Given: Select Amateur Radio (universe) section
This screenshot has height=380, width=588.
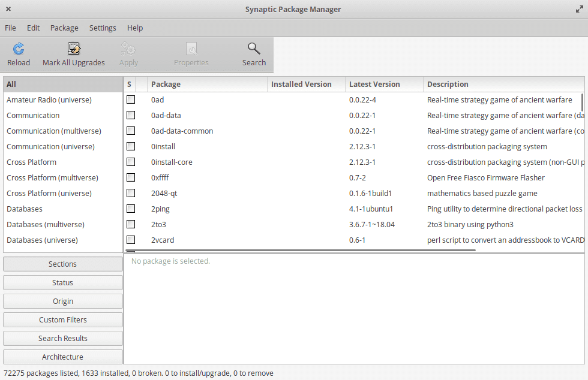Looking at the screenshot, I should point(62,99).
